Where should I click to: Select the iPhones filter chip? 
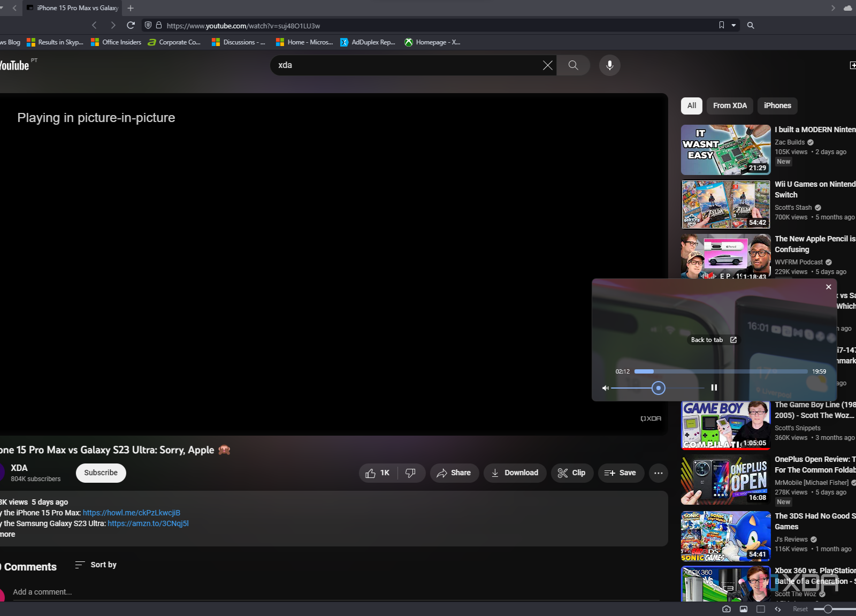click(777, 106)
